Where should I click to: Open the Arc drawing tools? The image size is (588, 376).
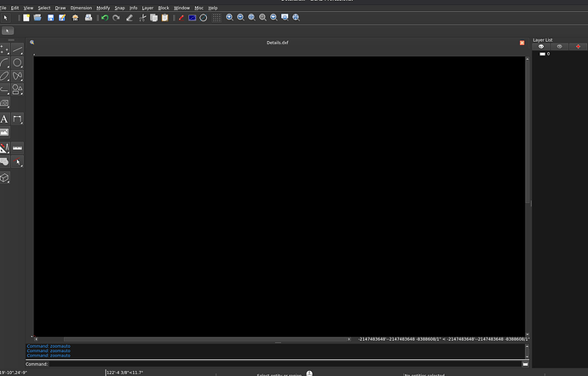[4, 63]
